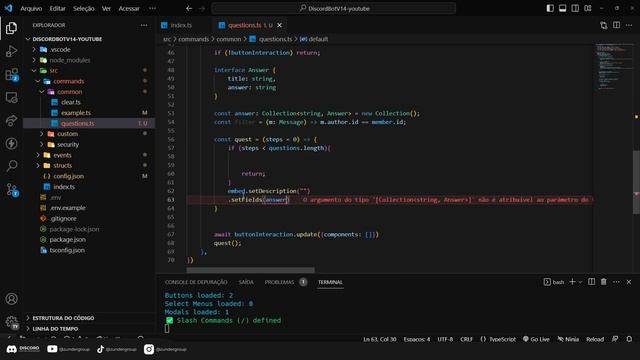Open package.json in explorer

tap(67, 240)
